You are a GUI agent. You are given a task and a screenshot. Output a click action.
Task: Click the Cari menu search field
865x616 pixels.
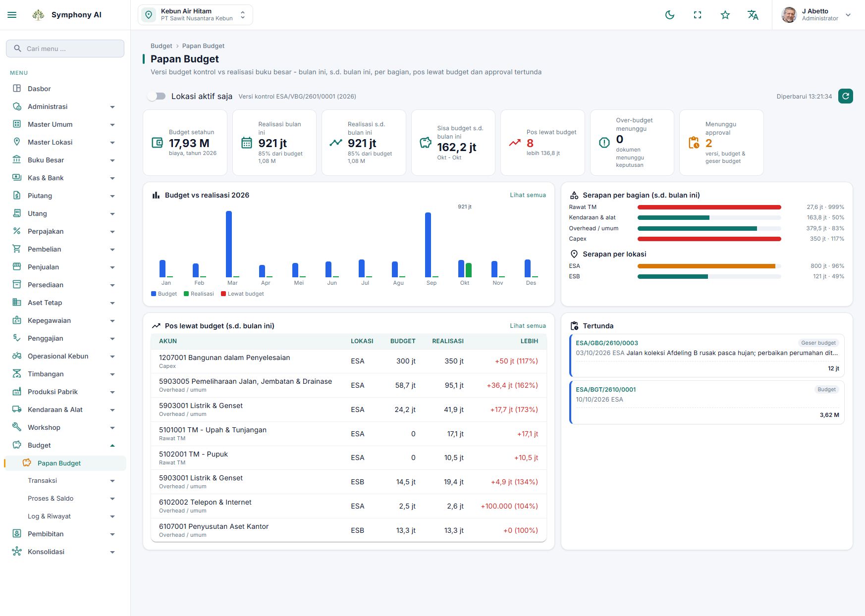[x=65, y=49]
